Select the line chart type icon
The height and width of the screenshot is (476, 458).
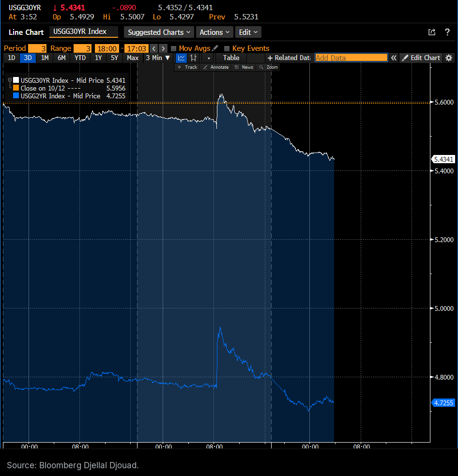pyautogui.click(x=181, y=58)
